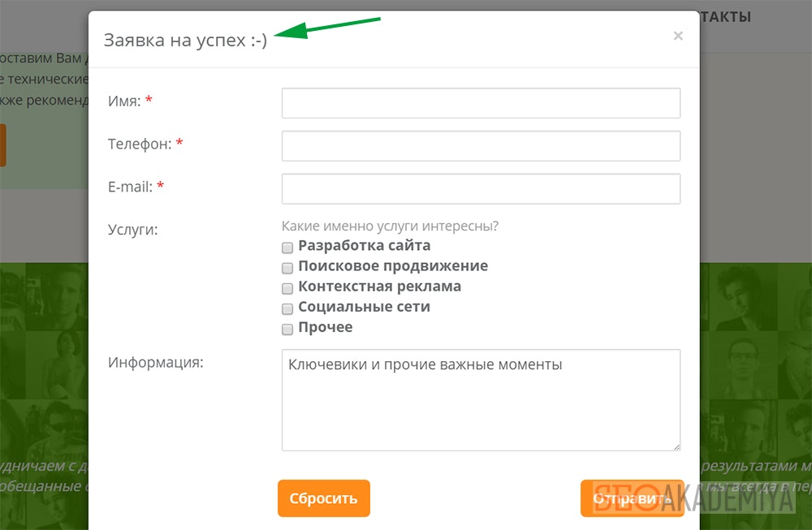This screenshot has height=530, width=812.
Task: Click the orange "Сбросить" reset button
Action: tap(323, 498)
